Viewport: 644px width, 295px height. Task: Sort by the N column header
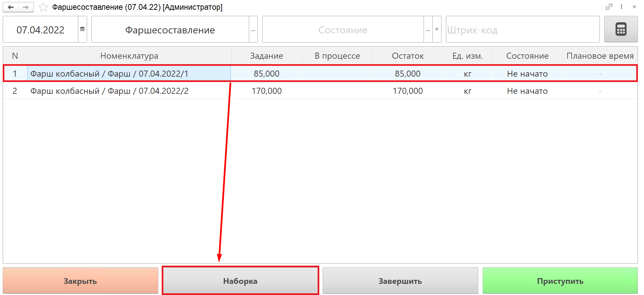[x=15, y=56]
